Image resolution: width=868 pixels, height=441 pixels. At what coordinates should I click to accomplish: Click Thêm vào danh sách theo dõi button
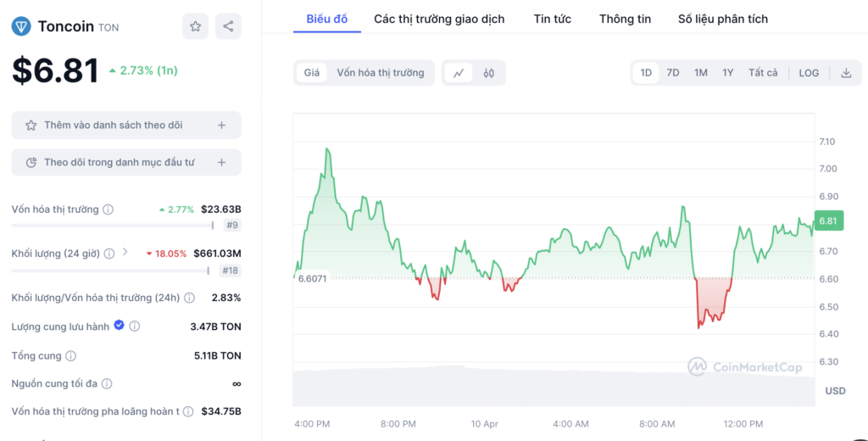pos(126,126)
